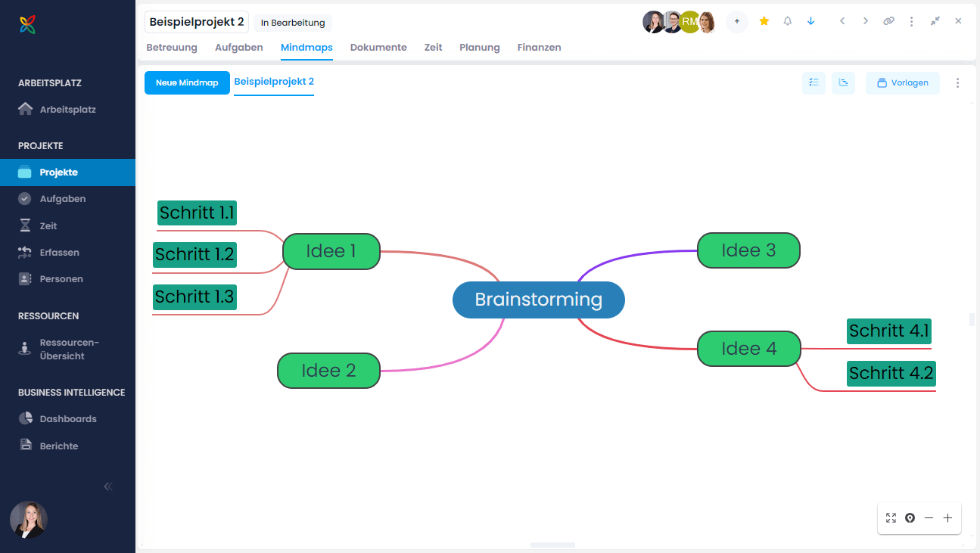Close the project panel with the X
Viewport: 980px width, 553px height.
[958, 21]
